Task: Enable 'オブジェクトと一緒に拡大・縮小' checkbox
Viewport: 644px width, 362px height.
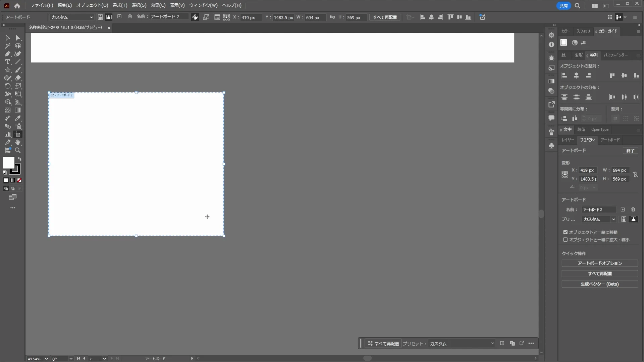Action: tap(566, 240)
